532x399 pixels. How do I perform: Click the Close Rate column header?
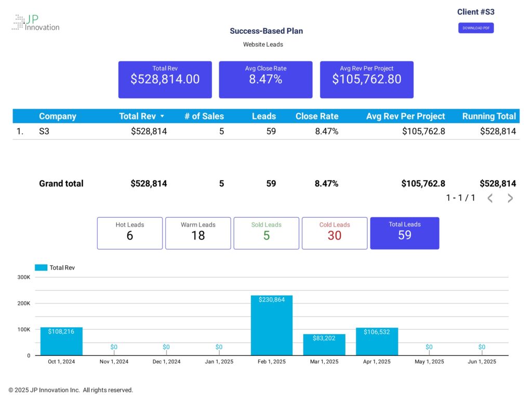coord(317,116)
